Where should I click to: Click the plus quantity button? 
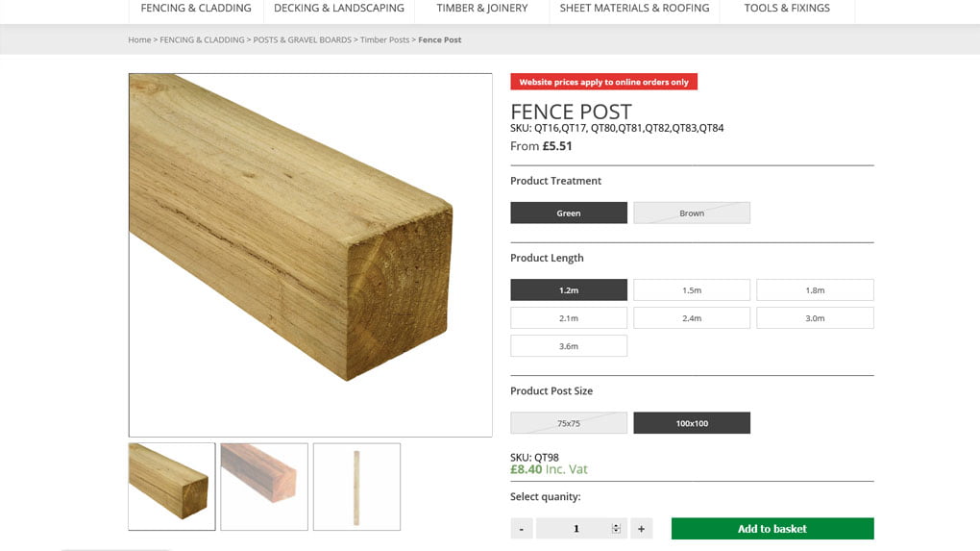click(641, 528)
